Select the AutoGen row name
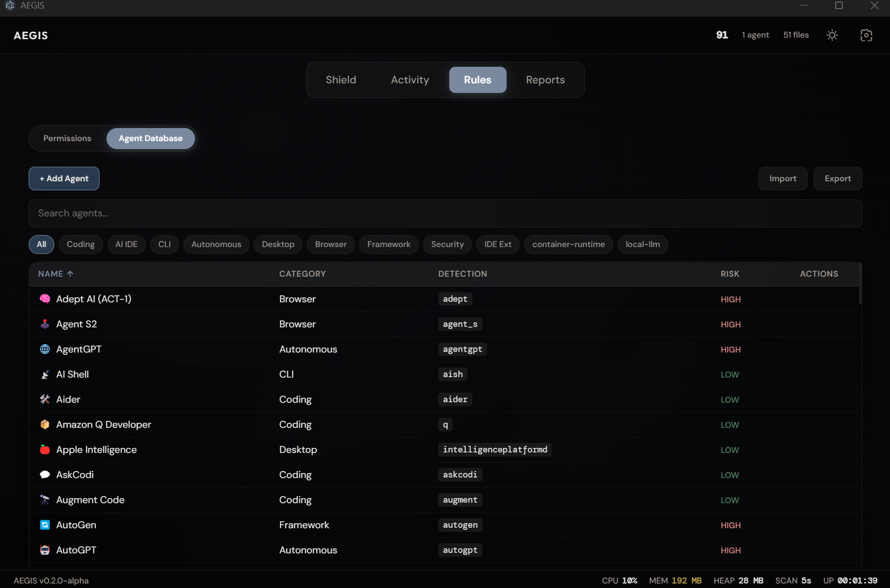This screenshot has width=890, height=588. (x=76, y=525)
